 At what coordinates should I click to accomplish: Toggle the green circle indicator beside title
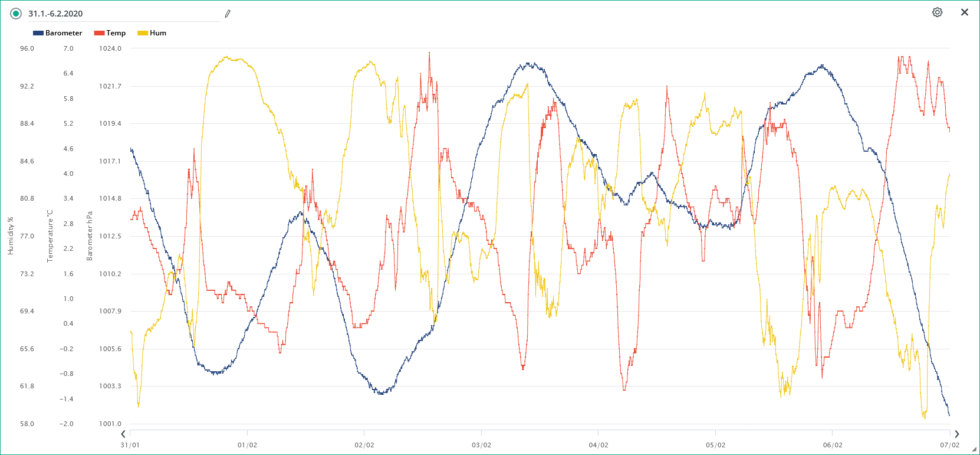[16, 14]
